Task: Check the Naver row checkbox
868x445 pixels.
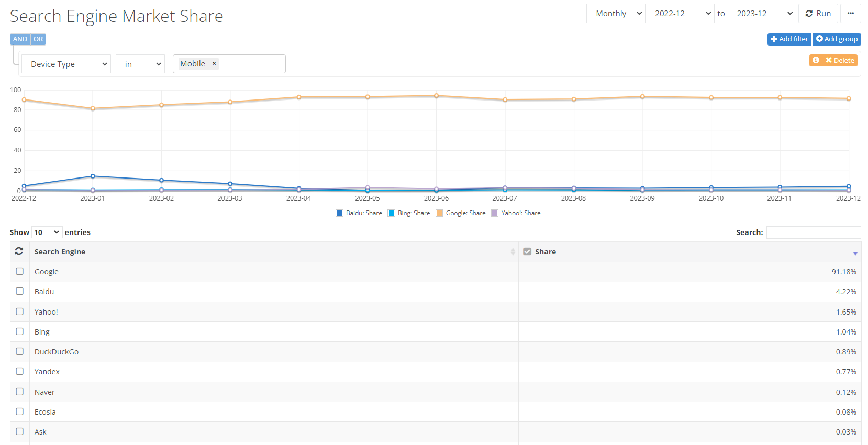Action: click(x=20, y=392)
